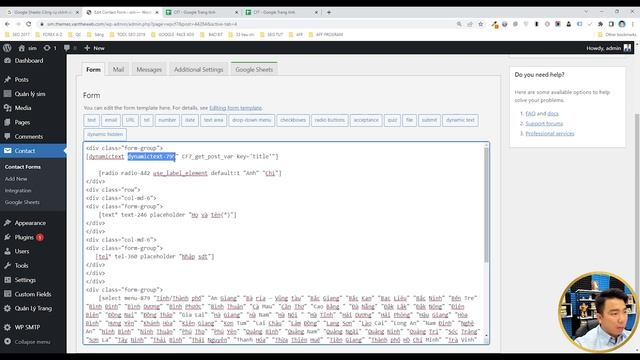Switch to the Additional Settings tab
The height and width of the screenshot is (360, 640).
199,69
